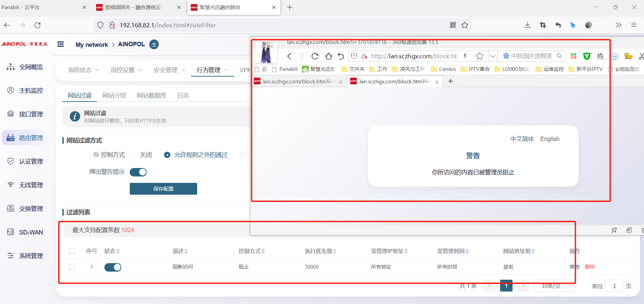Open the browser downloads icon

point(527,25)
